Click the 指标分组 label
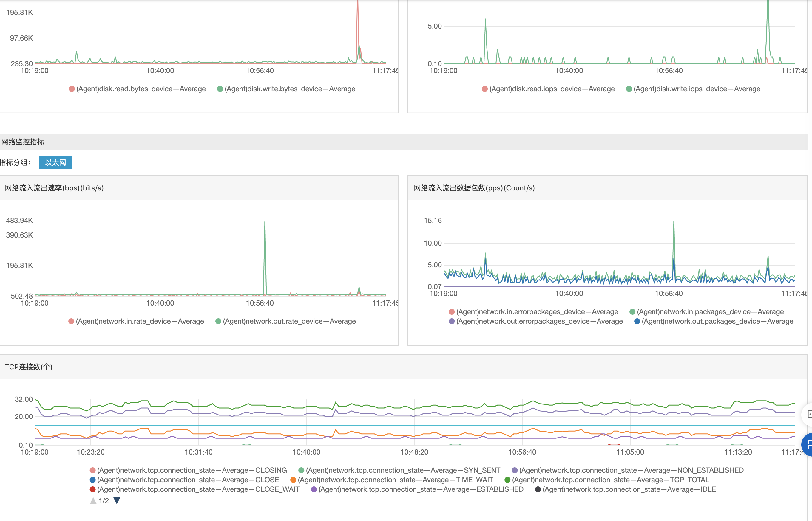 pos(15,163)
